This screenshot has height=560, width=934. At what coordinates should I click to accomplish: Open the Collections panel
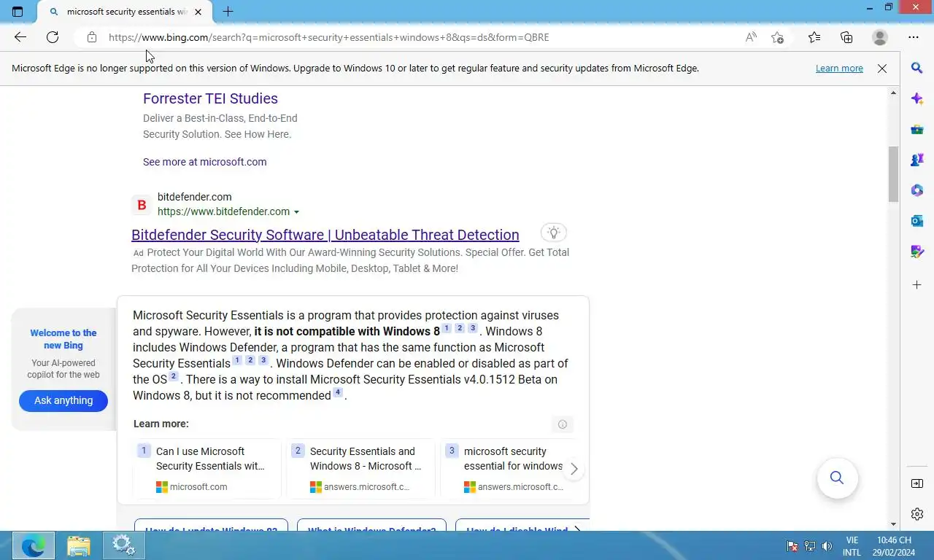(x=846, y=37)
